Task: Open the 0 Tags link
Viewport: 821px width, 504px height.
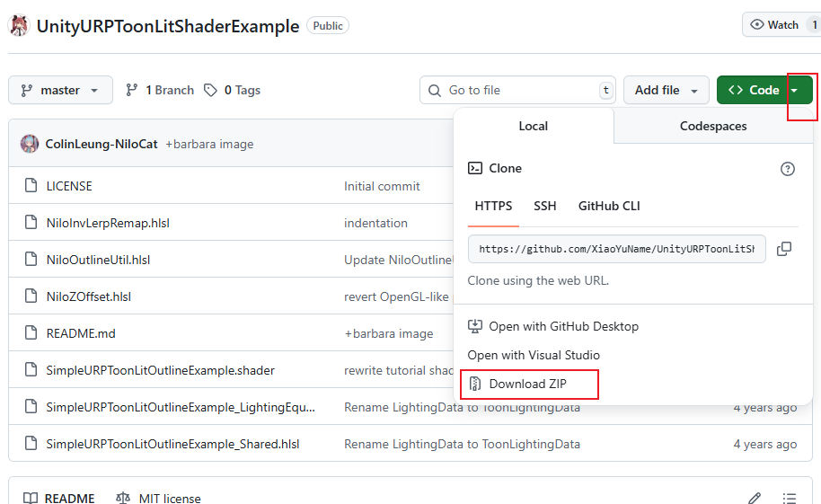Action: pyautogui.click(x=232, y=90)
